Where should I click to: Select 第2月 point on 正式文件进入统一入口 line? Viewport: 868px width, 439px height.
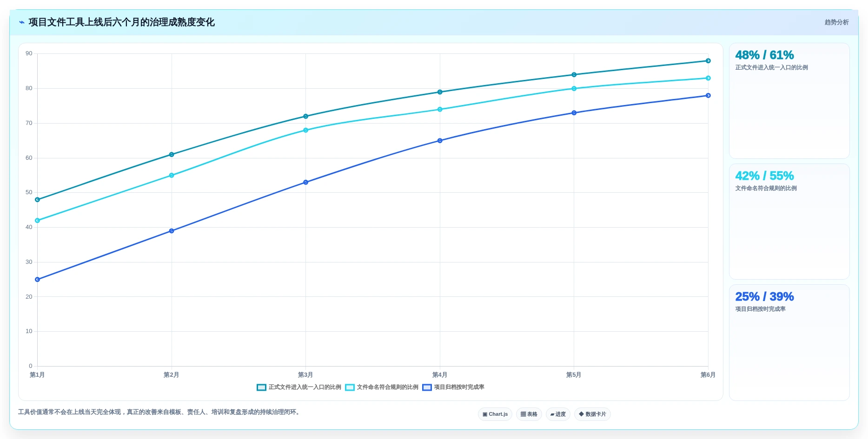click(x=172, y=155)
